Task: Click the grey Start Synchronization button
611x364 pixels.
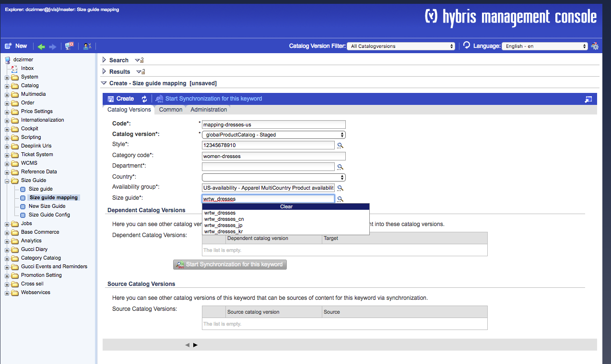Action: [230, 264]
